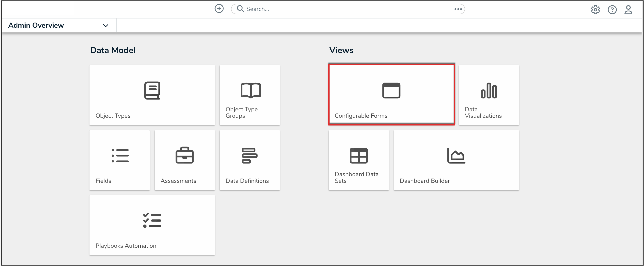Click the Playbooks Automation label text
The width and height of the screenshot is (644, 266).
(126, 246)
